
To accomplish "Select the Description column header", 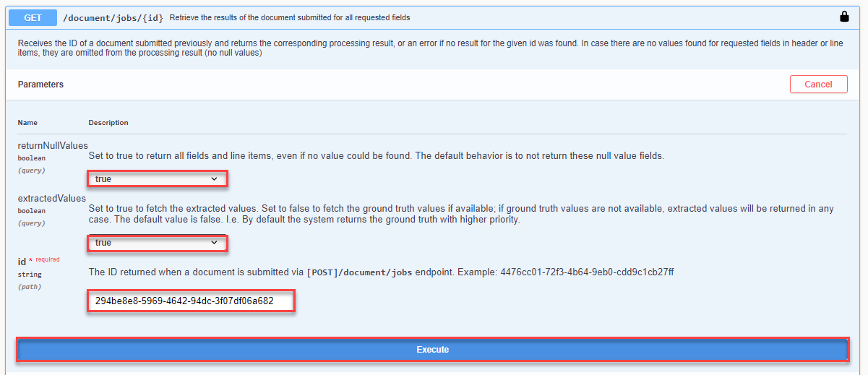I will point(108,123).
